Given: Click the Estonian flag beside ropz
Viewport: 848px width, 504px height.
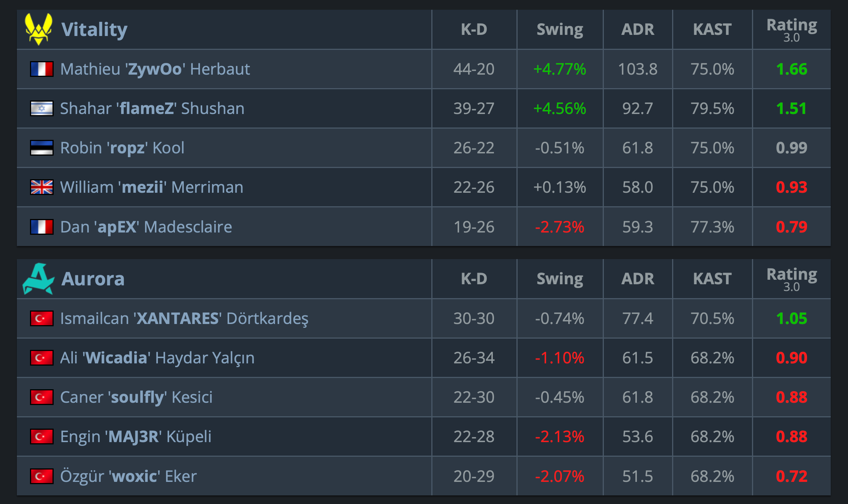Looking at the screenshot, I should coord(42,148).
